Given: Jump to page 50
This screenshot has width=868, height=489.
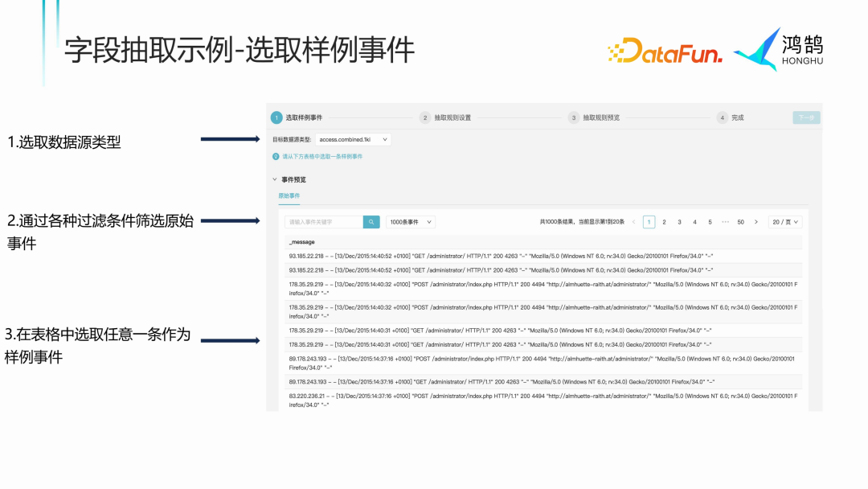Looking at the screenshot, I should (x=740, y=221).
